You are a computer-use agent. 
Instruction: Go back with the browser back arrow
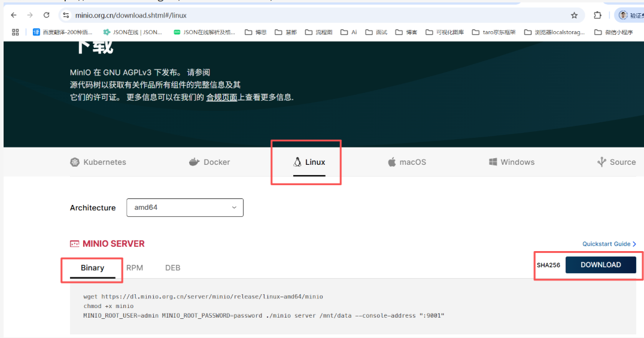(14, 15)
